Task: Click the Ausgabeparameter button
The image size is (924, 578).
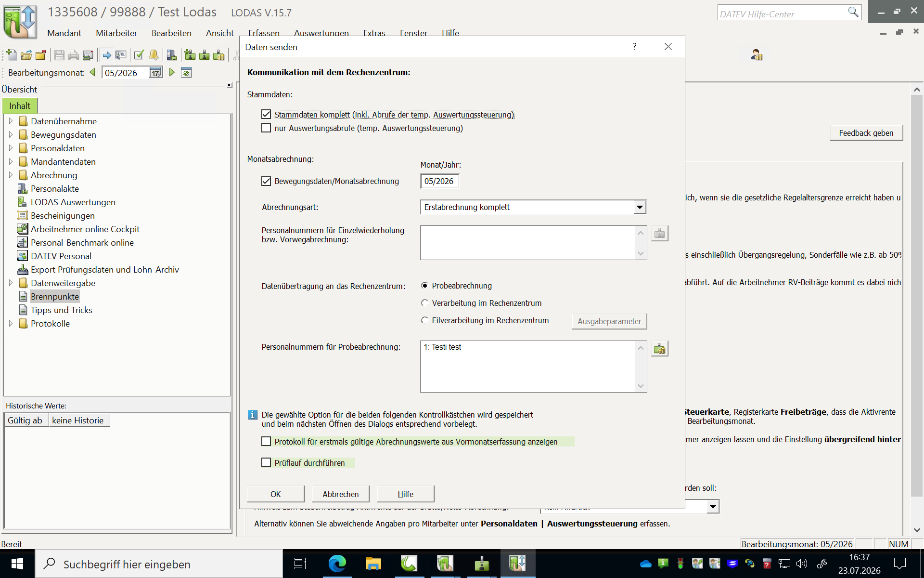Action: (609, 321)
